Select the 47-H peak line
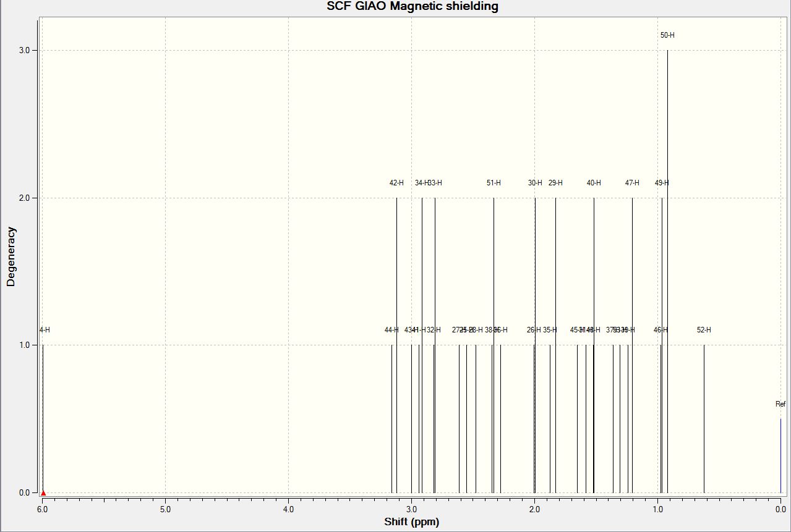 632,345
